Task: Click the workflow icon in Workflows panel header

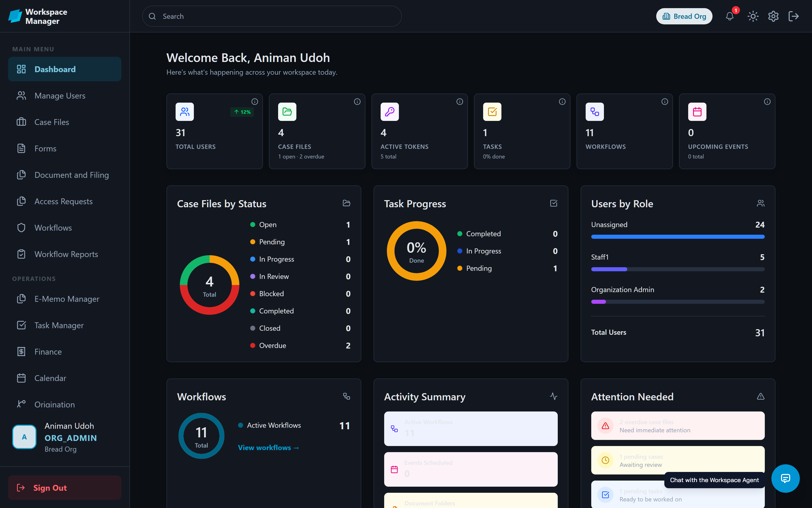Action: tap(347, 396)
